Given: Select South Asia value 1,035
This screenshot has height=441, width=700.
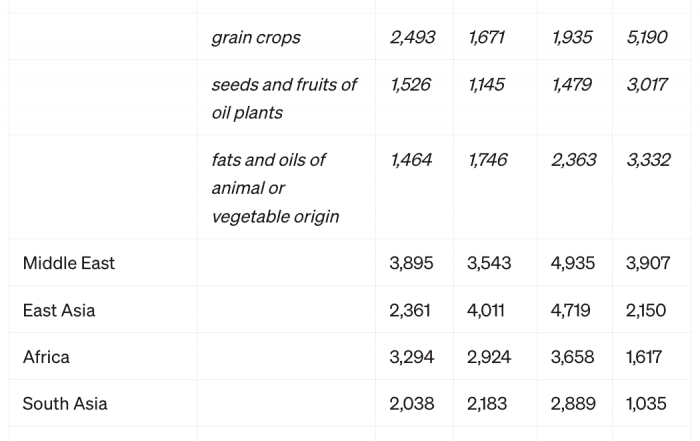Looking at the screenshot, I should (x=646, y=404).
